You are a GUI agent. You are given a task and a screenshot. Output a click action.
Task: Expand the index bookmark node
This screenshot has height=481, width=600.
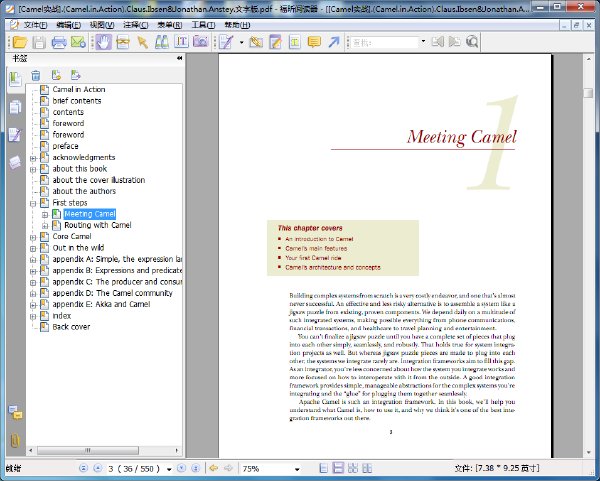(x=33, y=316)
